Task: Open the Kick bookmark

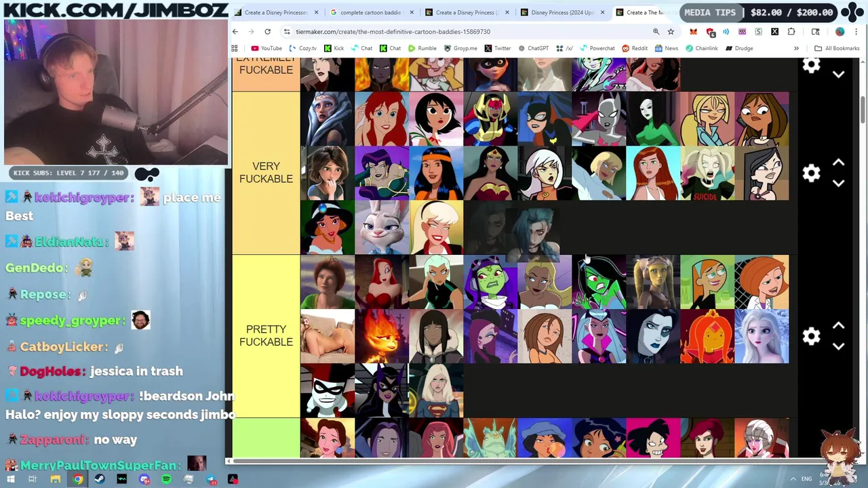Action: [x=334, y=48]
